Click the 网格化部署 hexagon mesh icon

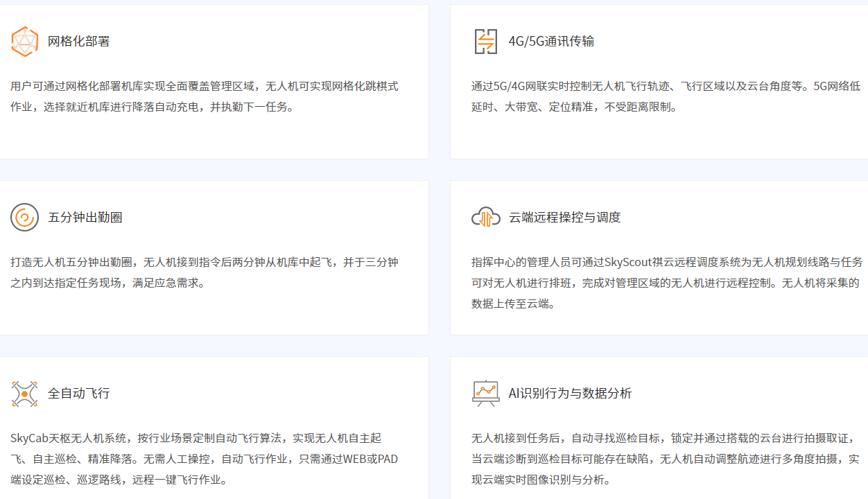[x=25, y=42]
